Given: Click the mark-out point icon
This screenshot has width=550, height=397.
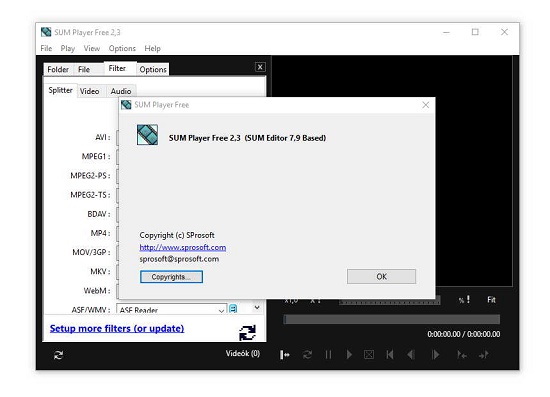Looking at the screenshot, I should coord(484,355).
